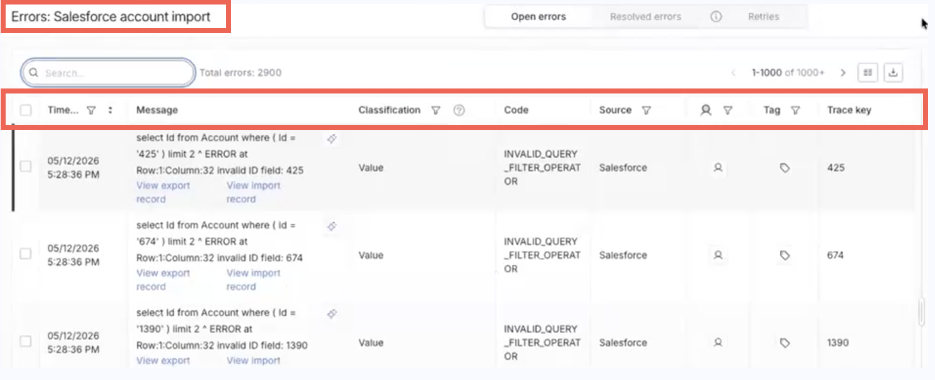Add tag to error 425 row

click(785, 168)
